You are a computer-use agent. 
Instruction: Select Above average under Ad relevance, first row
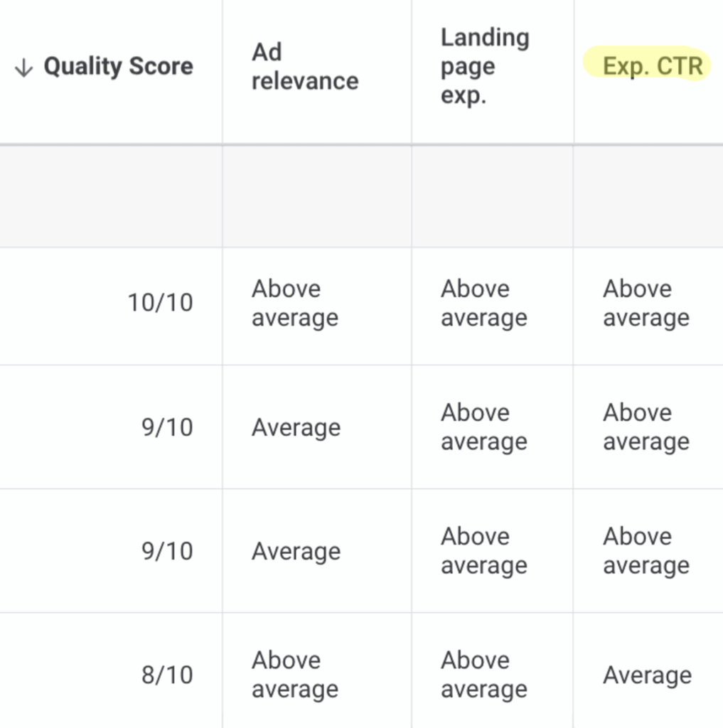[295, 303]
